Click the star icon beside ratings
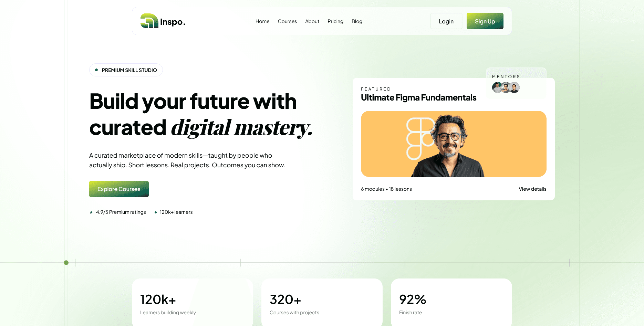The image size is (644, 326). click(x=91, y=212)
